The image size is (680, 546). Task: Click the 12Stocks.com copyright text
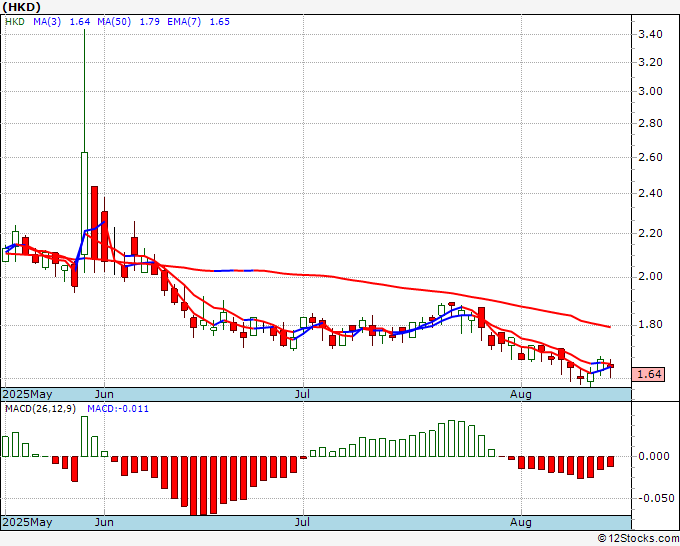click(638, 538)
